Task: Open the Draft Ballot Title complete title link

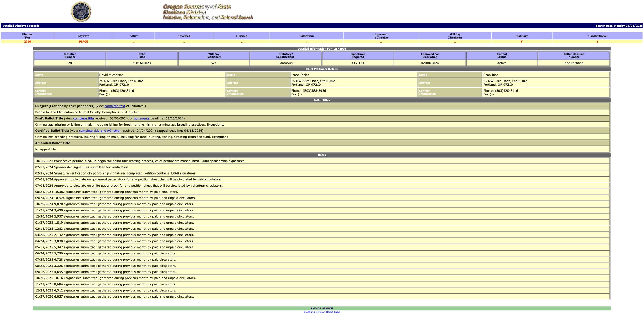Action: pos(83,118)
